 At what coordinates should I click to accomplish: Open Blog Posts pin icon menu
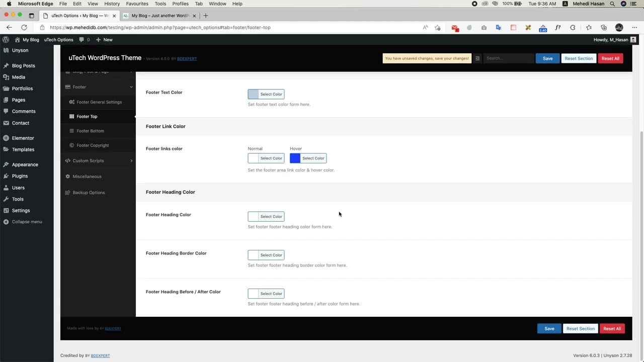[6, 66]
